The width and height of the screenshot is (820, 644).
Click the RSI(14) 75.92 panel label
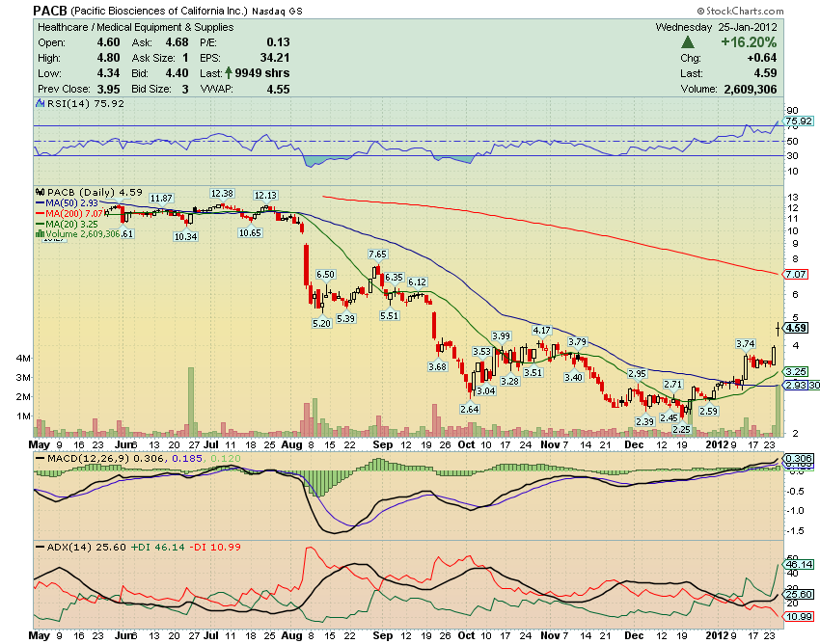pyautogui.click(x=86, y=103)
